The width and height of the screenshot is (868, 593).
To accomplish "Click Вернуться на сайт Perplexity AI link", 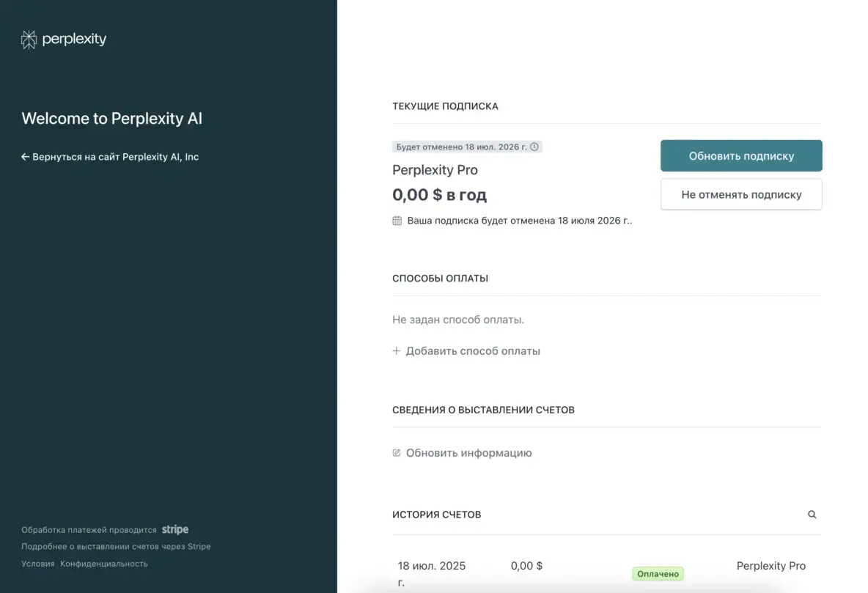I will [x=114, y=156].
